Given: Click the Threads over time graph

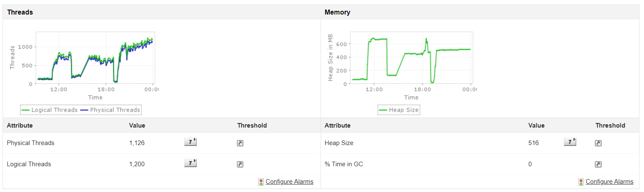Looking at the screenshot, I should pos(95,58).
